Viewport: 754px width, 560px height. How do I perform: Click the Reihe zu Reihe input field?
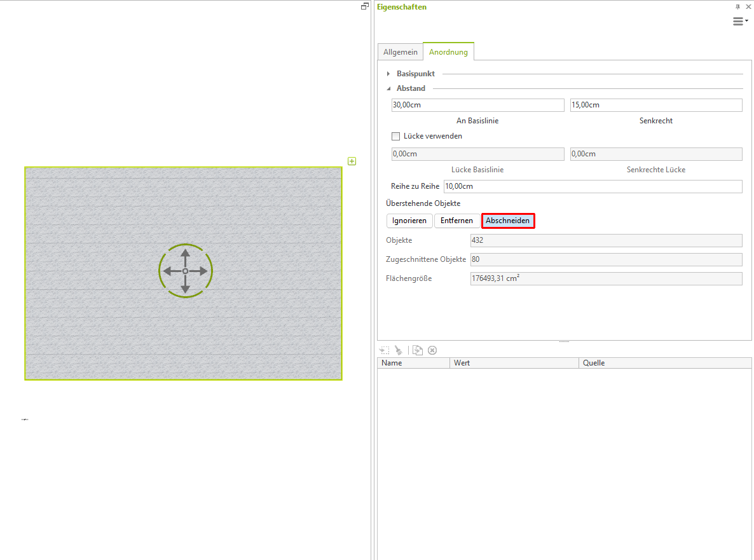pyautogui.click(x=593, y=186)
